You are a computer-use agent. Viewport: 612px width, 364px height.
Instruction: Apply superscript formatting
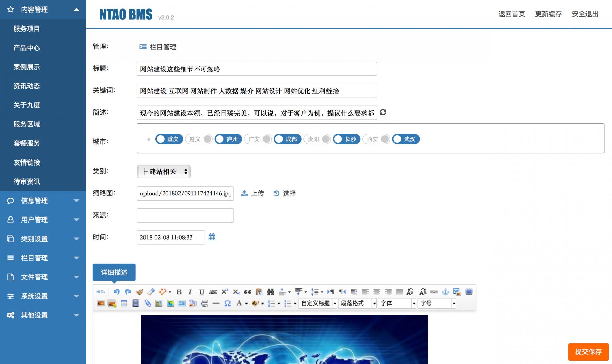pos(225,292)
